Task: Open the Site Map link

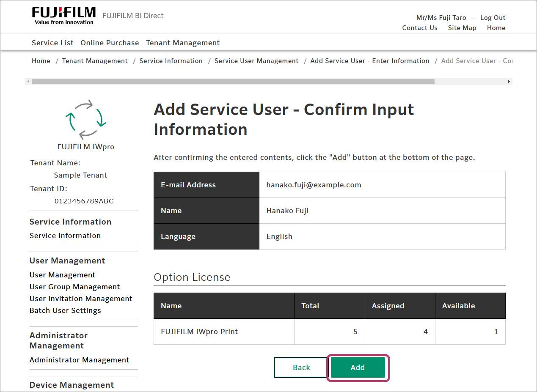Action: pos(462,28)
